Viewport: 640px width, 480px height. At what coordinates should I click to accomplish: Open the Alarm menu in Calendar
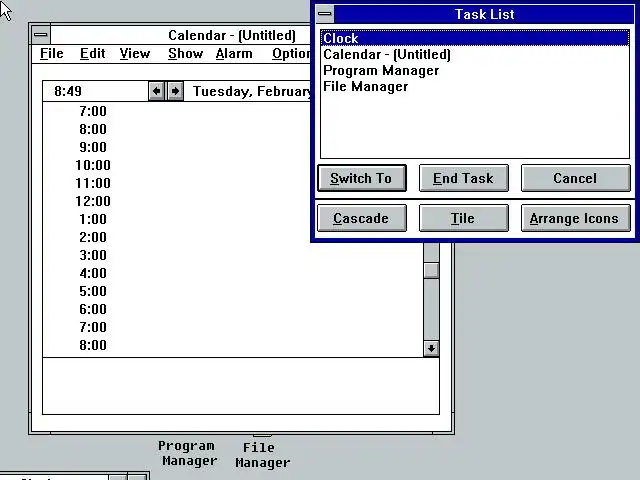[x=234, y=53]
